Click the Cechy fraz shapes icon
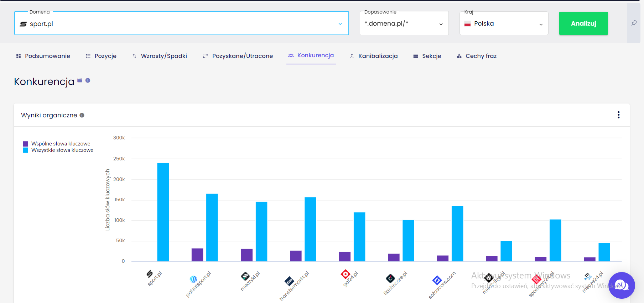Viewport: 644px width, 303px height. (x=459, y=56)
